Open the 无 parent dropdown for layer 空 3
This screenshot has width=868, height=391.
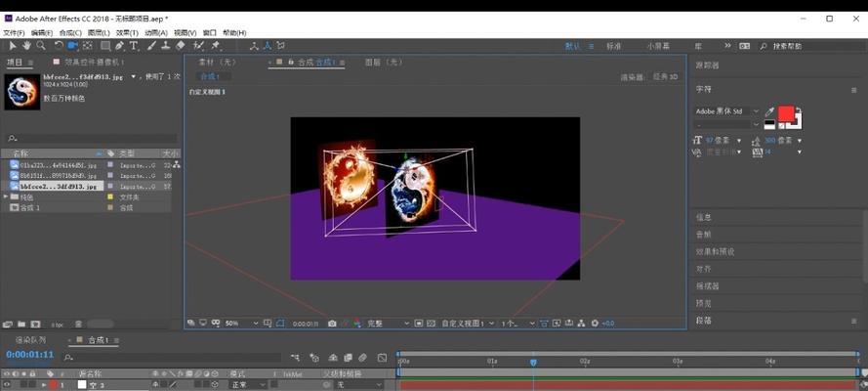pyautogui.click(x=359, y=384)
